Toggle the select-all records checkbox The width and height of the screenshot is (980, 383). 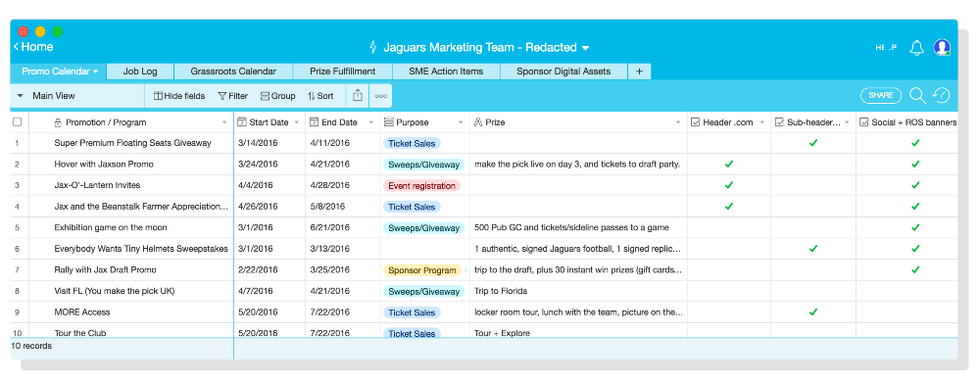point(18,122)
